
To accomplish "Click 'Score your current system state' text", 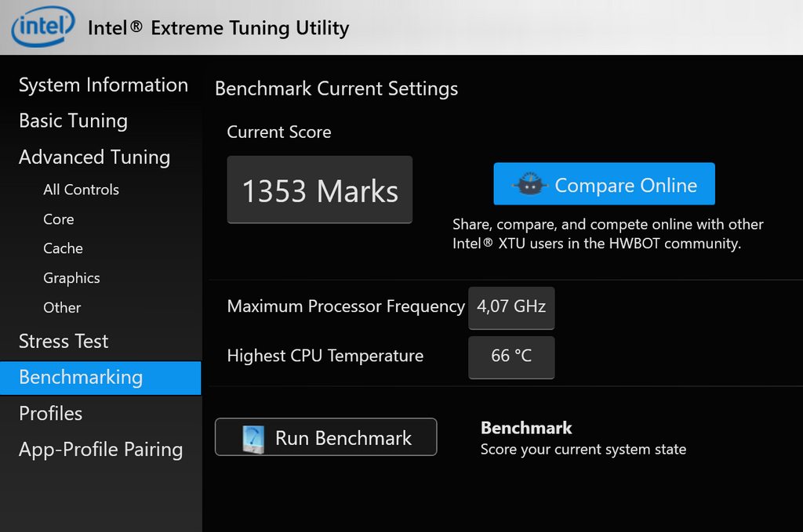I will click(x=583, y=449).
